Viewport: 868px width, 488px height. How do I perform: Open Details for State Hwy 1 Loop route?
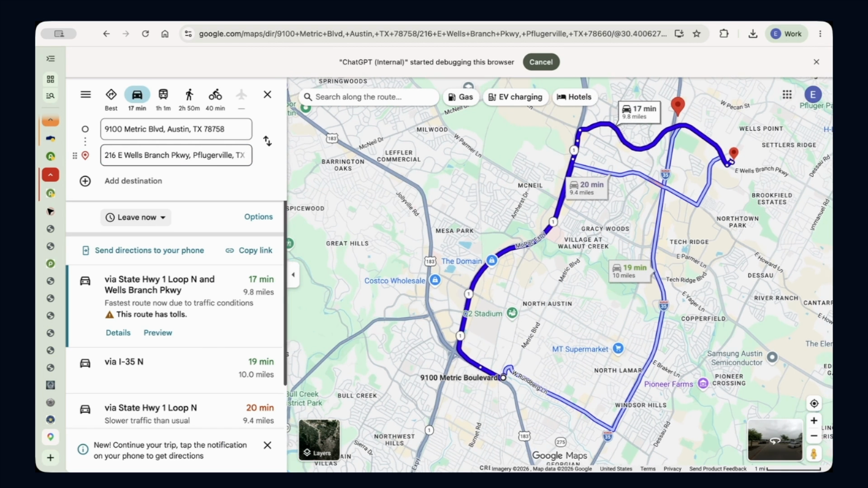coord(118,333)
